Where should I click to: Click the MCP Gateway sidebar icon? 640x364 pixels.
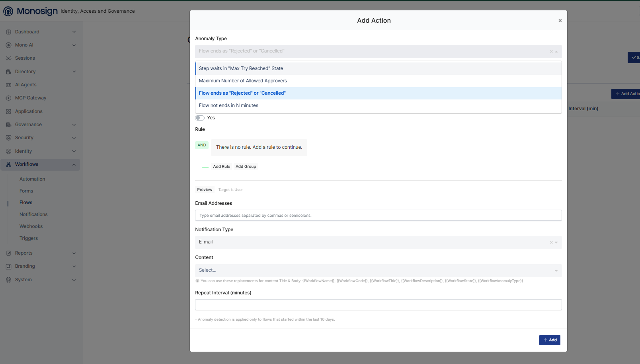tap(8, 98)
